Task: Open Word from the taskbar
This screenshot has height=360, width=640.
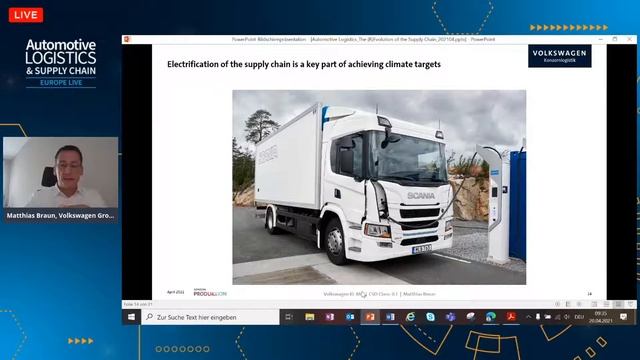Action: tap(390, 317)
